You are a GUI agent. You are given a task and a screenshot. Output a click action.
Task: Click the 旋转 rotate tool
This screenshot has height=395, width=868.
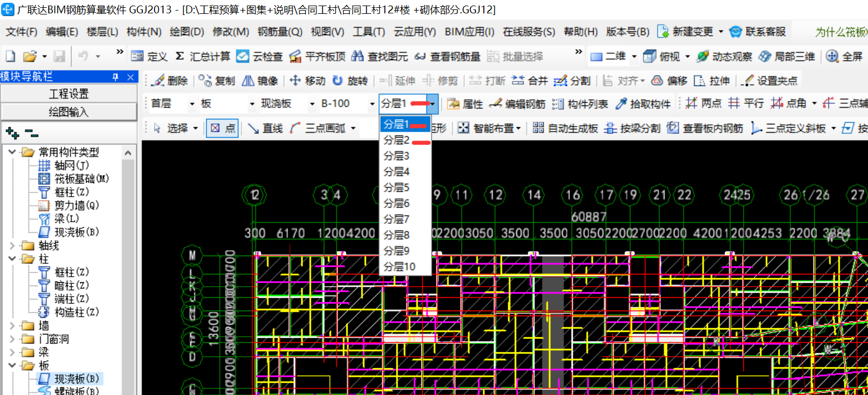(x=350, y=81)
